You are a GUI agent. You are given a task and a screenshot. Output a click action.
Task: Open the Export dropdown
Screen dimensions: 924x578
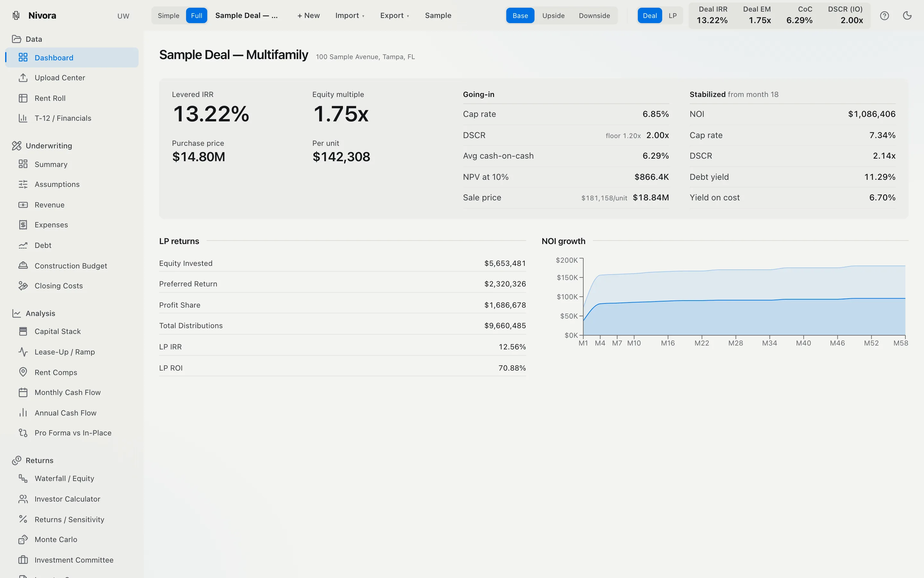coord(394,16)
